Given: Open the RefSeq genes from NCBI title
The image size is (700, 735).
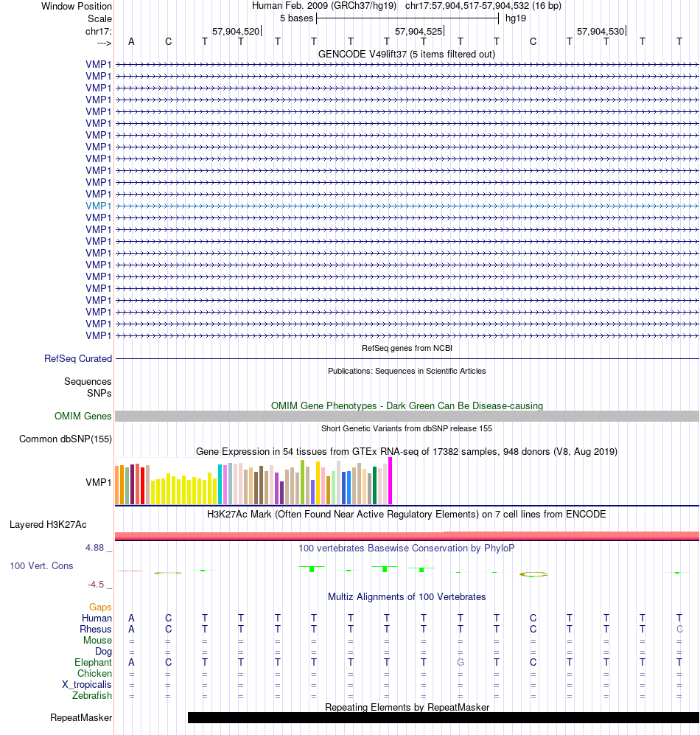Looking at the screenshot, I should [407, 348].
